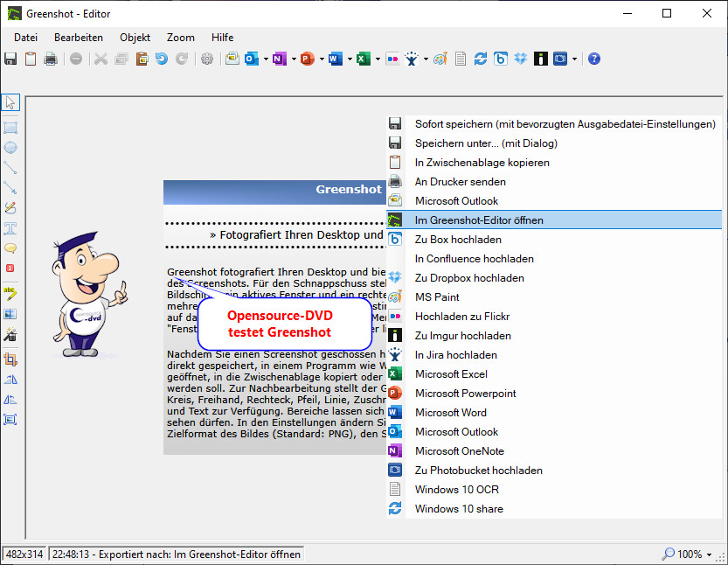Viewport: 728px width, 565px height.
Task: Activate the freehand pencil tool
Action: coord(10,208)
